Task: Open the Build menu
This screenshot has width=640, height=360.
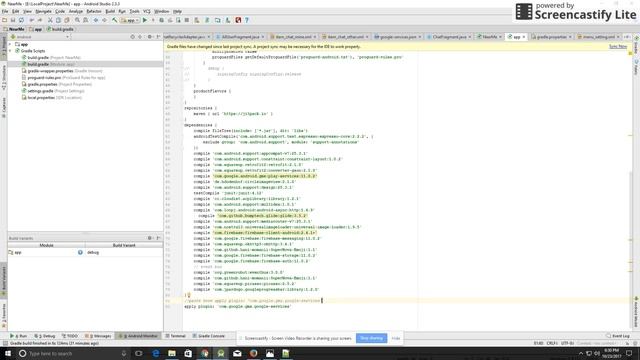Action: 110,11
